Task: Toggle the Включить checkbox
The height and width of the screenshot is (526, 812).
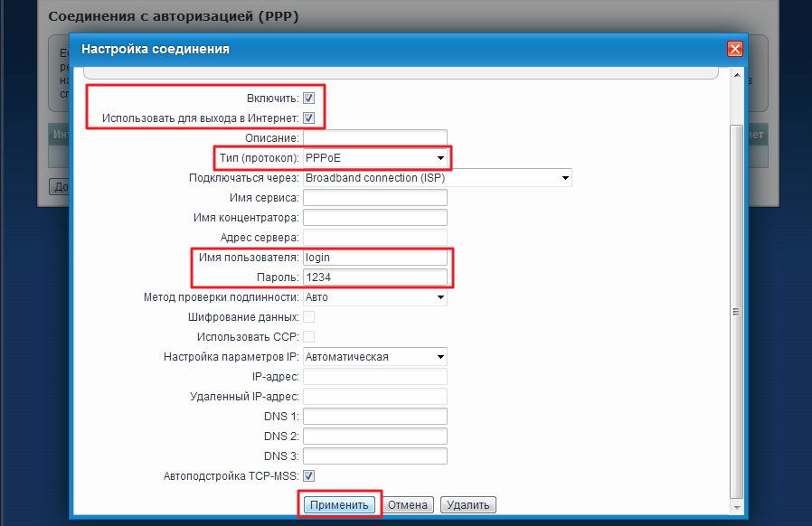Action: (x=308, y=98)
